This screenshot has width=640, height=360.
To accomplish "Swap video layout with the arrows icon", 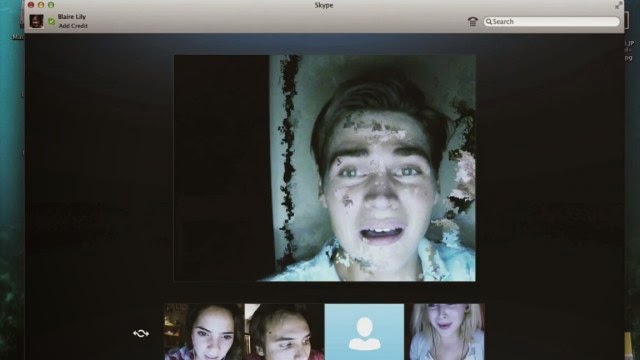I will point(141,333).
